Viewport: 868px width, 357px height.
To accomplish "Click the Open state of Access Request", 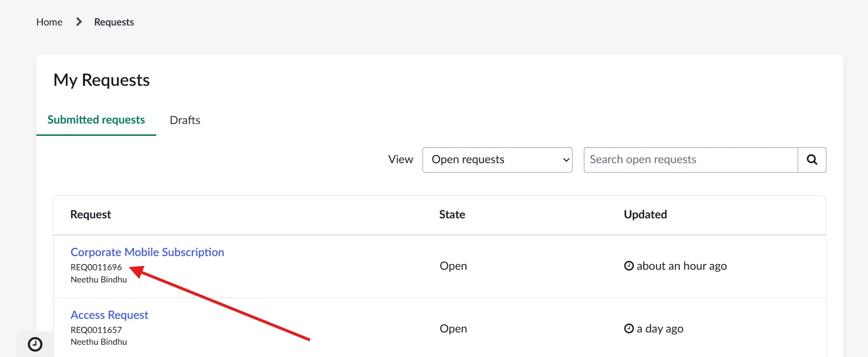I will click(453, 328).
